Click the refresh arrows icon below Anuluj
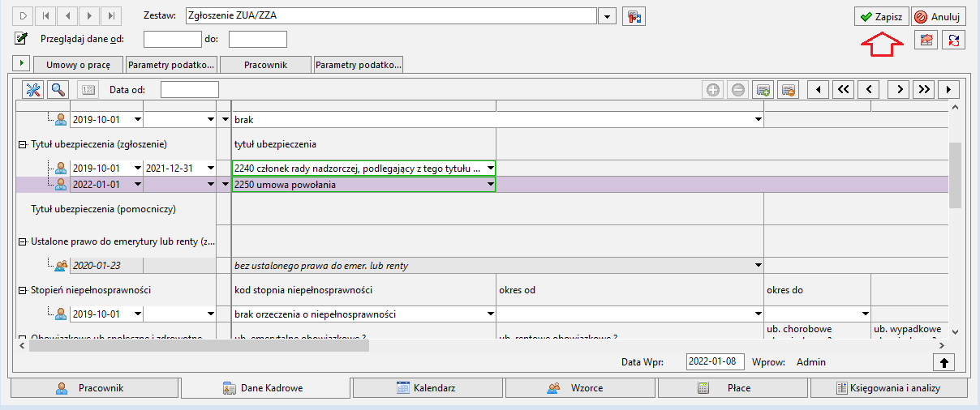 tap(954, 40)
